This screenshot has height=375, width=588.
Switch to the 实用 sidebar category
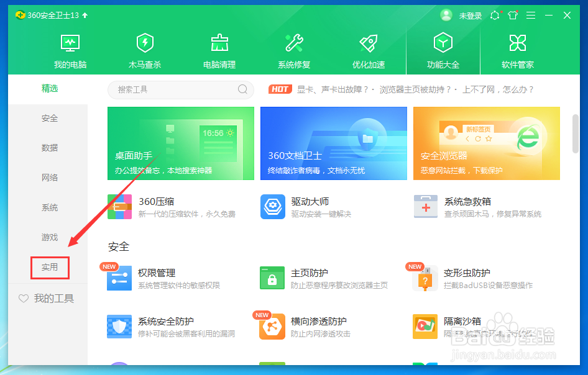pyautogui.click(x=50, y=267)
